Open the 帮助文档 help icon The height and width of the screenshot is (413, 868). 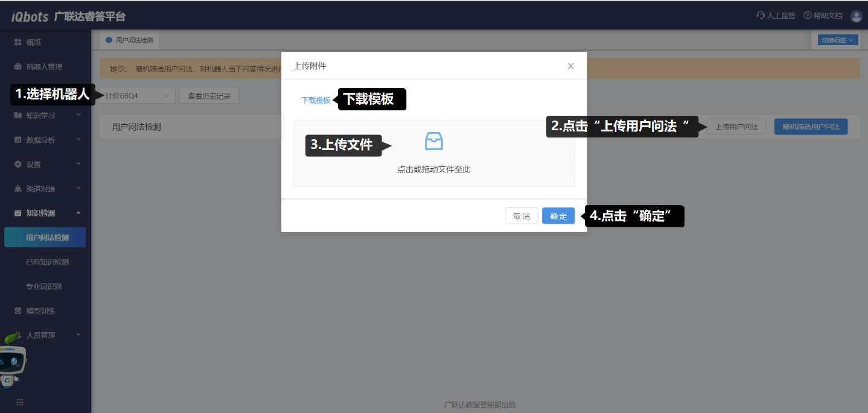808,16
